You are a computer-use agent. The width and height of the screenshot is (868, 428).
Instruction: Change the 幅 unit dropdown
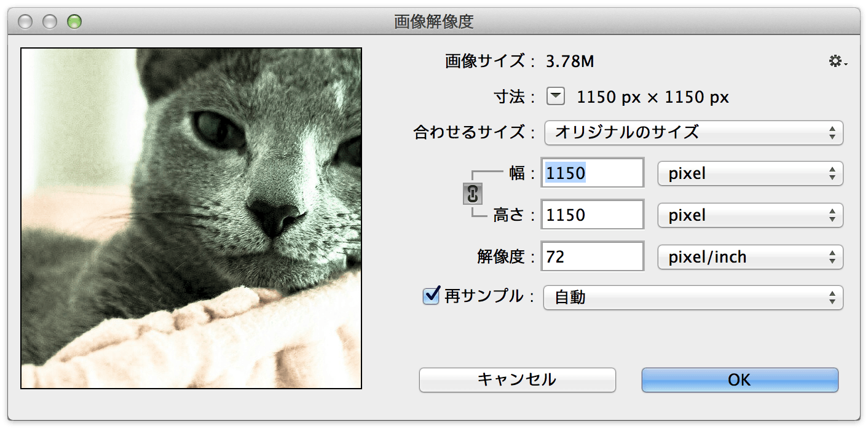[x=750, y=173]
